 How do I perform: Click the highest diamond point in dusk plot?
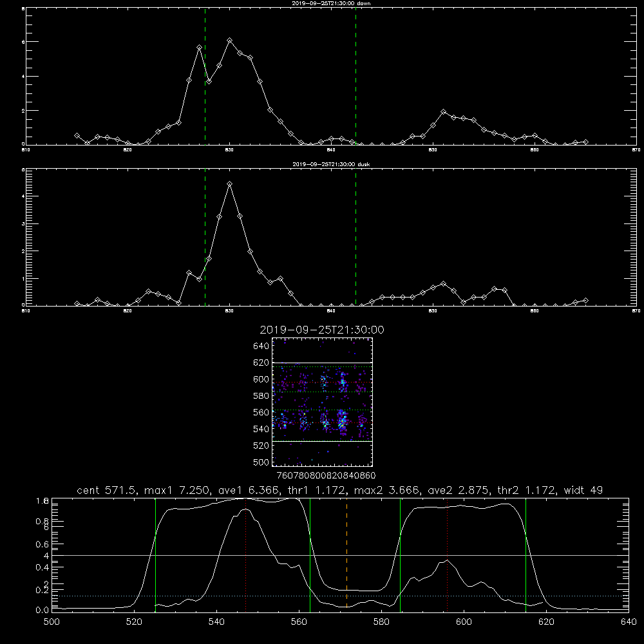(230, 184)
